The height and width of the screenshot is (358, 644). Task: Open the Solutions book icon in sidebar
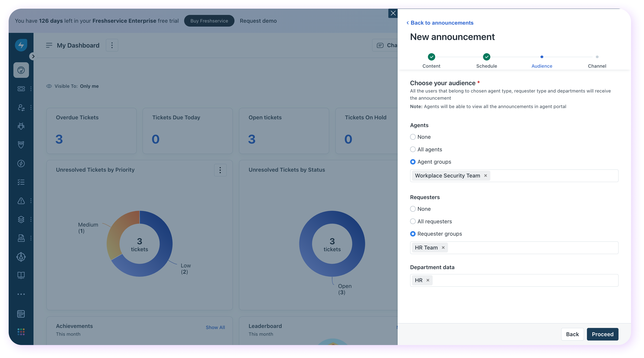click(x=21, y=275)
